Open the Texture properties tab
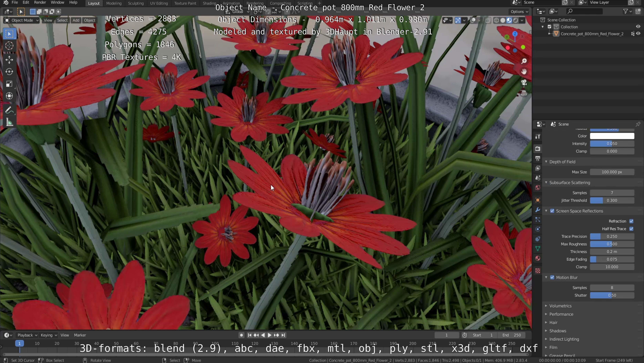The height and width of the screenshot is (363, 644). pyautogui.click(x=538, y=271)
